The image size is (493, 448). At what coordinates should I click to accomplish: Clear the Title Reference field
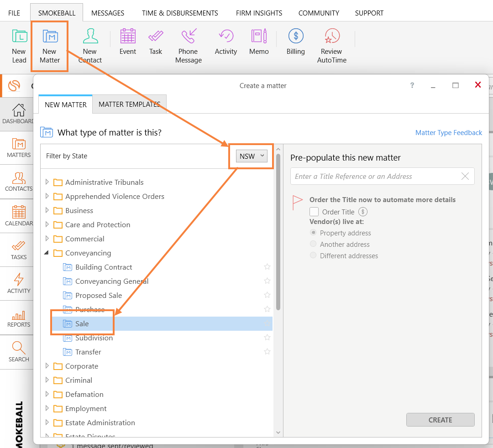coord(465,176)
